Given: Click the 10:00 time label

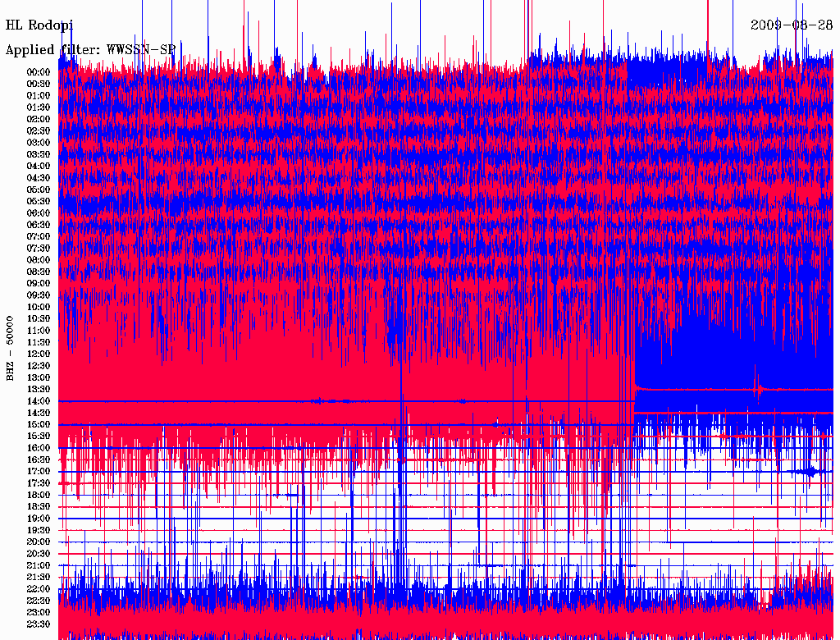Looking at the screenshot, I should click(x=39, y=308).
